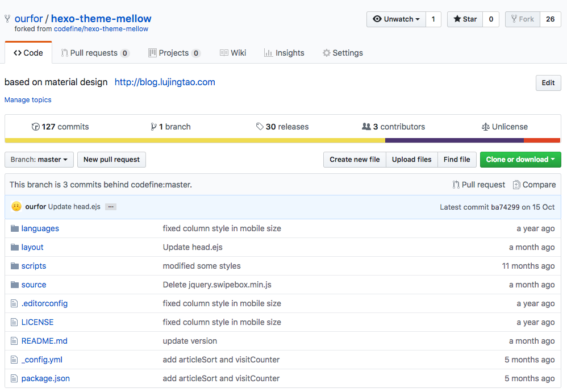Click the _config.yml file icon
The height and width of the screenshot is (392, 567).
pos(14,360)
